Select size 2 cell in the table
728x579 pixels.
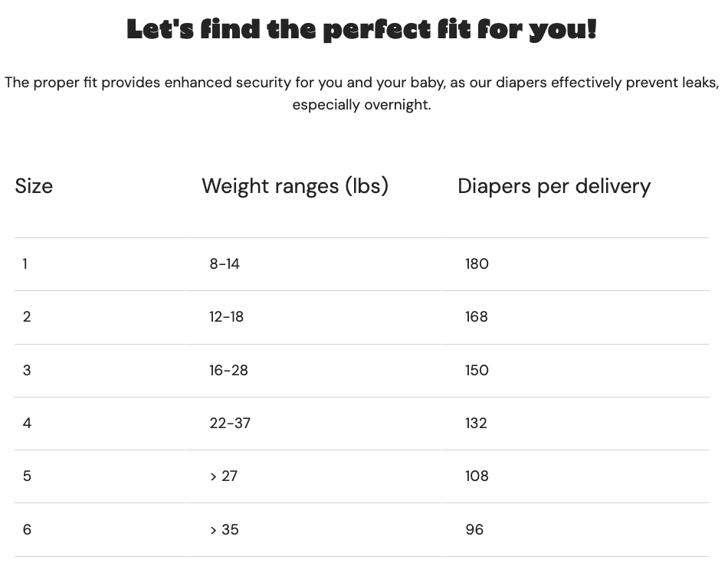pos(27,317)
